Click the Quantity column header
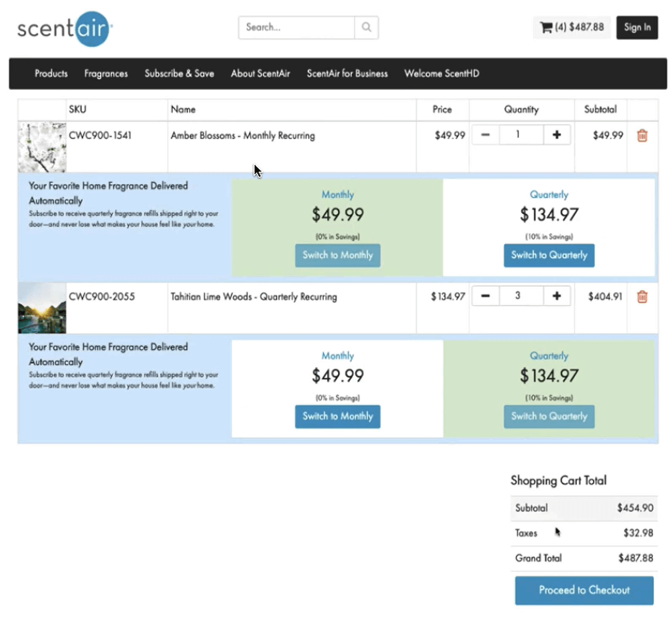The image size is (672, 617). pos(521,109)
